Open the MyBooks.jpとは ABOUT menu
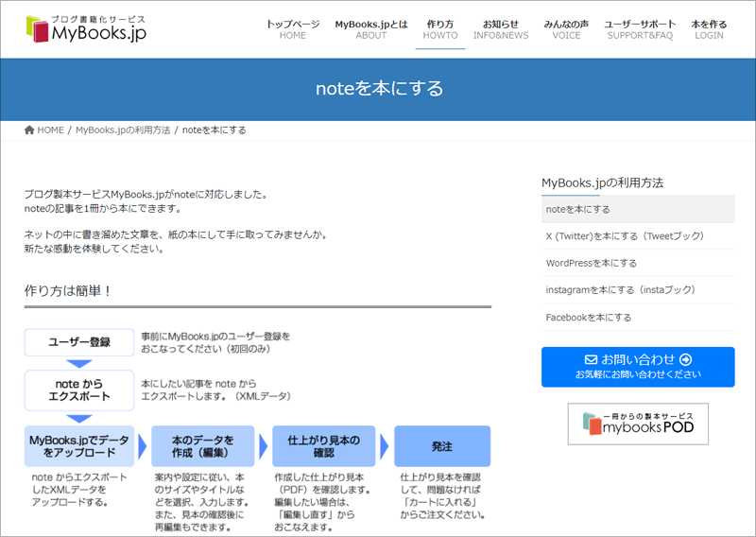The height and width of the screenshot is (537, 756). (371, 29)
